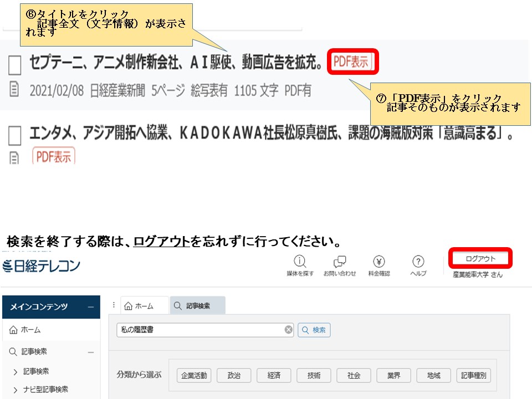The image size is (532, 399).
Task: Expand the 記事検索 sub-item chevron
Action: 16,372
